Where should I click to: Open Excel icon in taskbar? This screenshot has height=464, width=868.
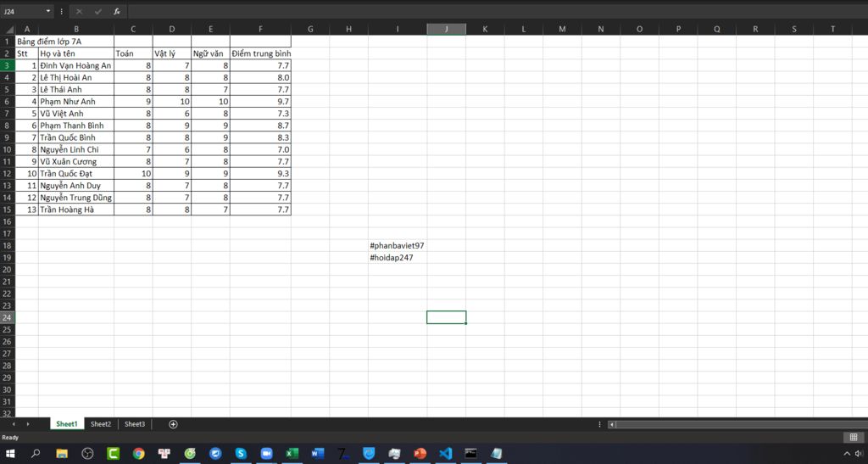tap(292, 454)
